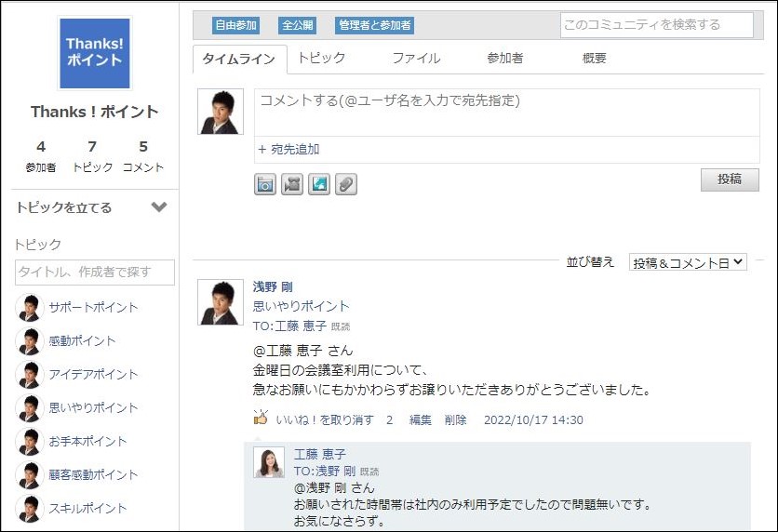Screen dimensions: 778x532
Task: Open 浅野 剛 author name link
Action: tap(273, 286)
